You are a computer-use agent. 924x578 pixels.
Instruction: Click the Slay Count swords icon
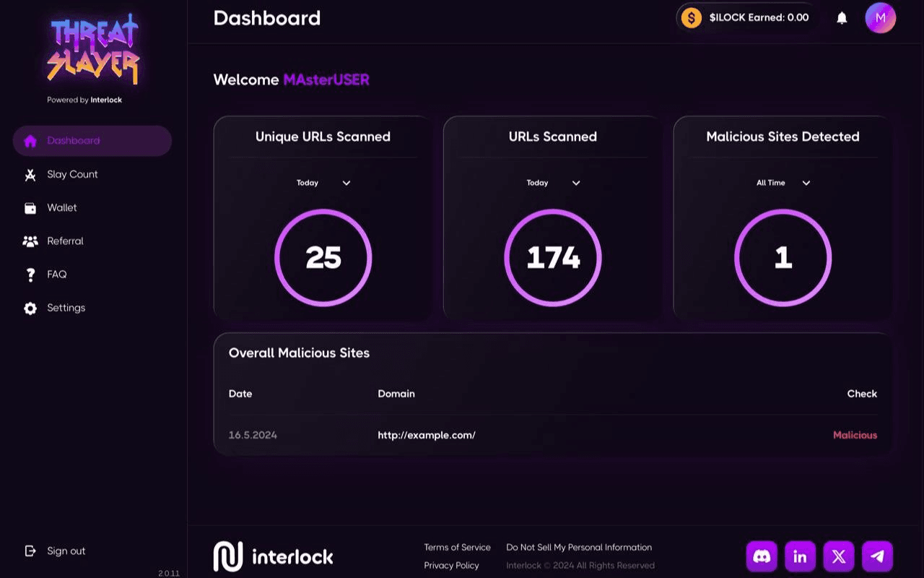point(30,174)
